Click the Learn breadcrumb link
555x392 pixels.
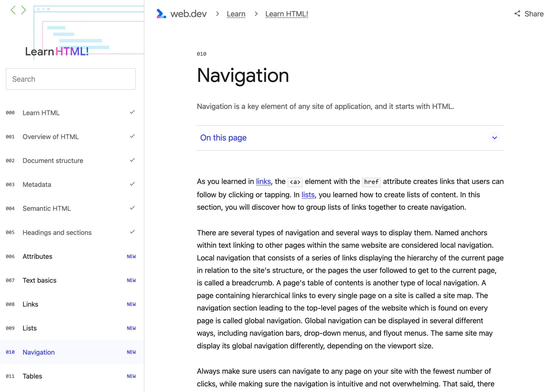click(x=236, y=14)
